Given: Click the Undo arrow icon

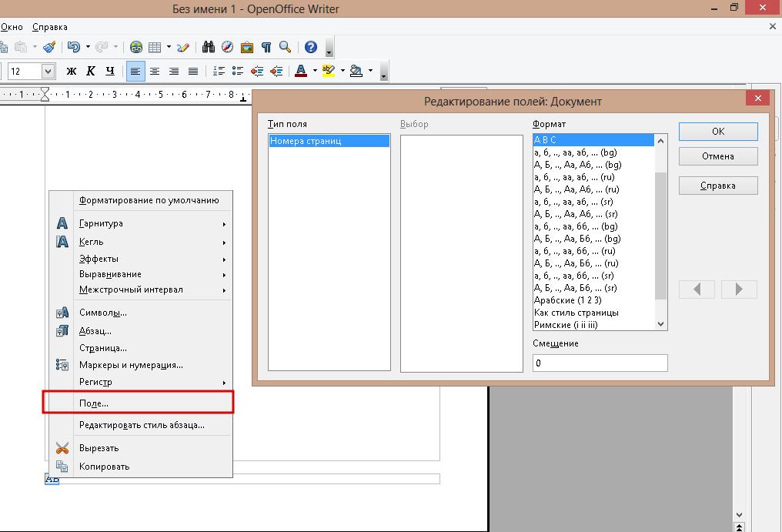Looking at the screenshot, I should click(x=74, y=47).
